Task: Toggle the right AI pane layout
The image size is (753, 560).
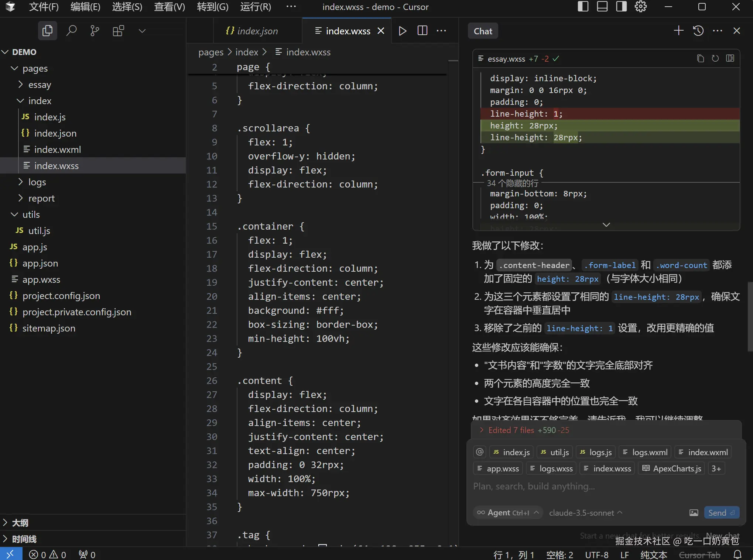Action: click(621, 7)
